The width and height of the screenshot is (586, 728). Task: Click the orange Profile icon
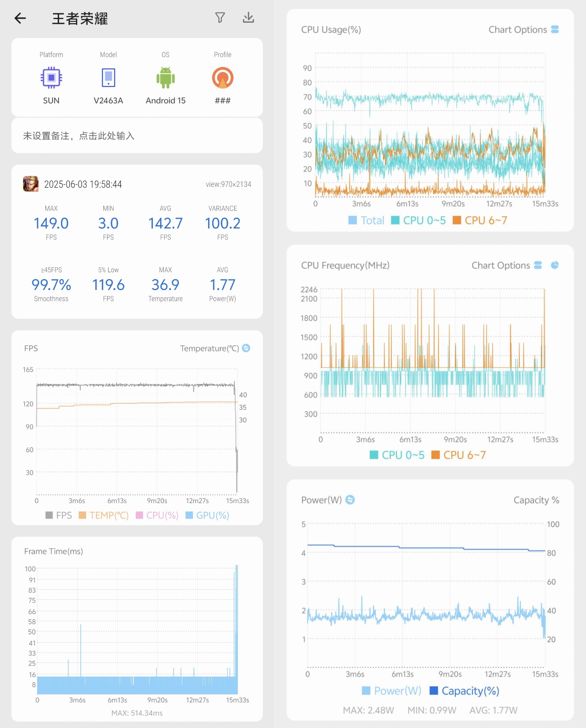(x=223, y=78)
